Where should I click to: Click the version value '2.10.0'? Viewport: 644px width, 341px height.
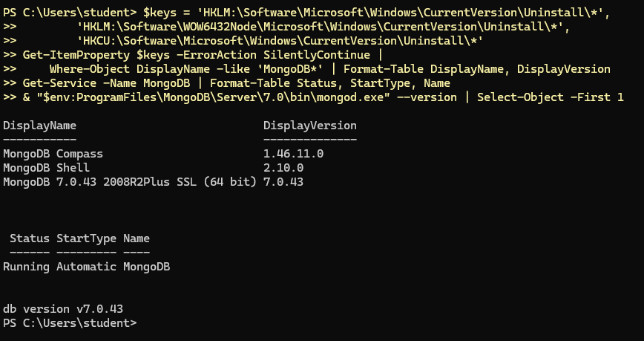283,168
